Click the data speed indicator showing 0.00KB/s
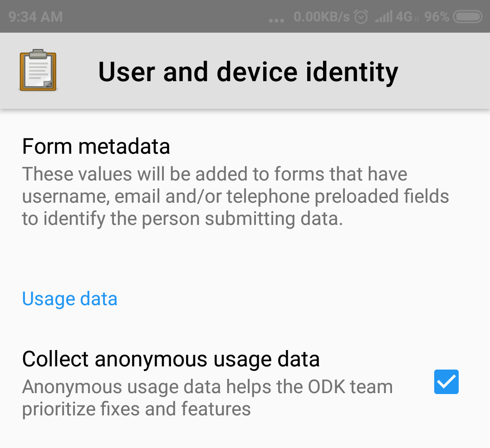 point(323,16)
